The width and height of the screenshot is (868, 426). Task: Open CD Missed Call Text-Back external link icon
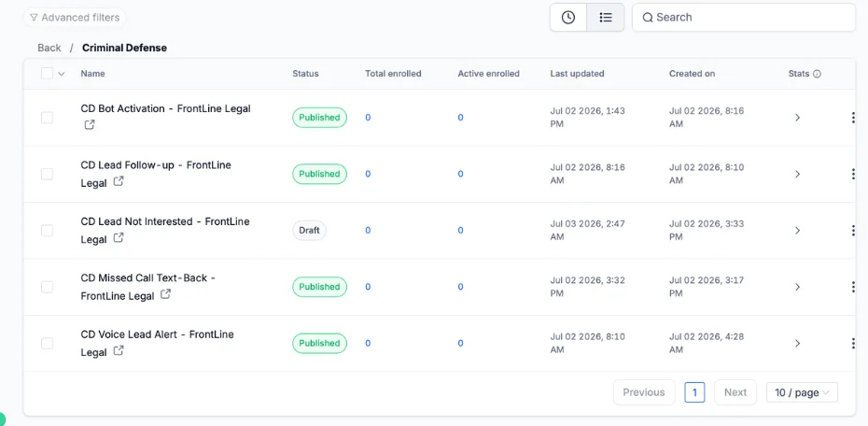click(165, 294)
